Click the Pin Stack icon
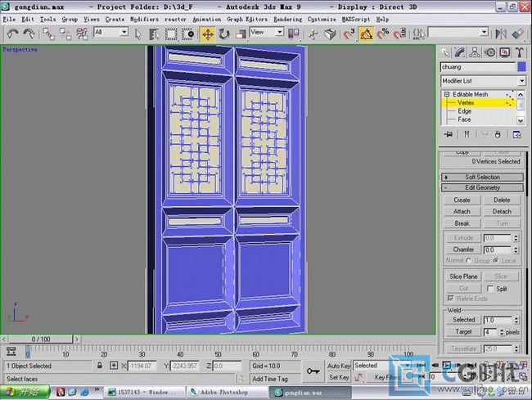532x400 pixels. click(x=449, y=135)
